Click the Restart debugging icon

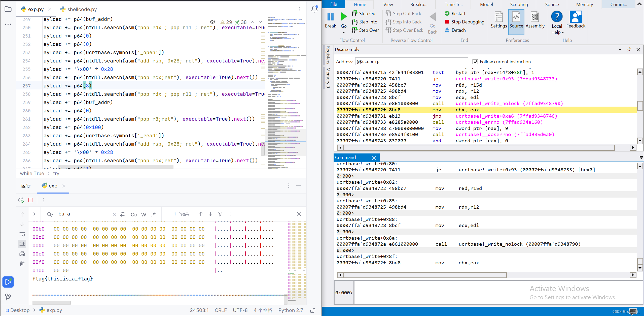[x=447, y=13]
